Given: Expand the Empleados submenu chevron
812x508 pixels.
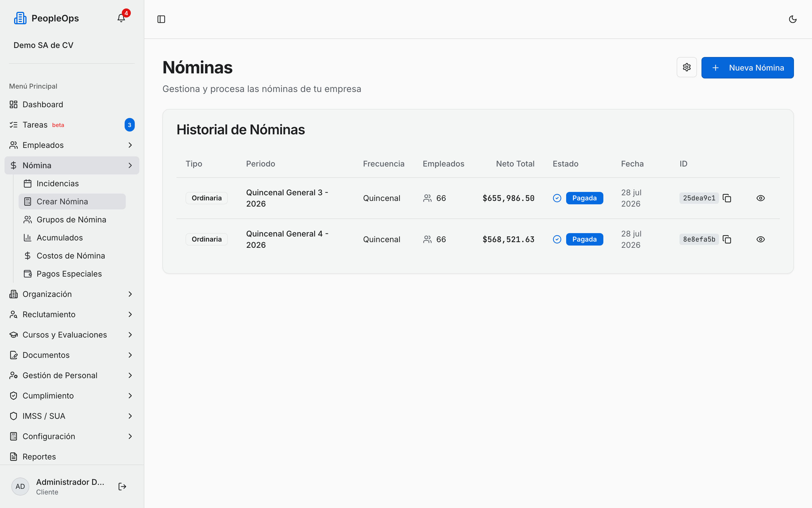Looking at the screenshot, I should 130,145.
